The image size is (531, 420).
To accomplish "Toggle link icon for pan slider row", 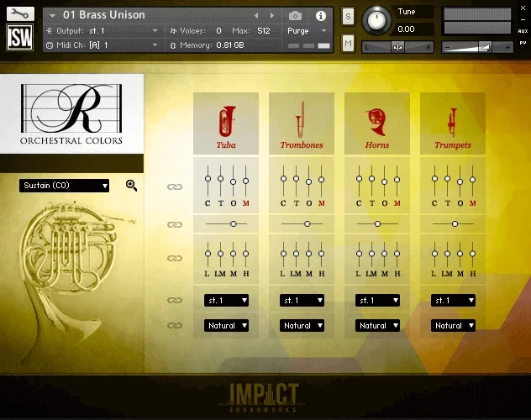I will click(175, 225).
